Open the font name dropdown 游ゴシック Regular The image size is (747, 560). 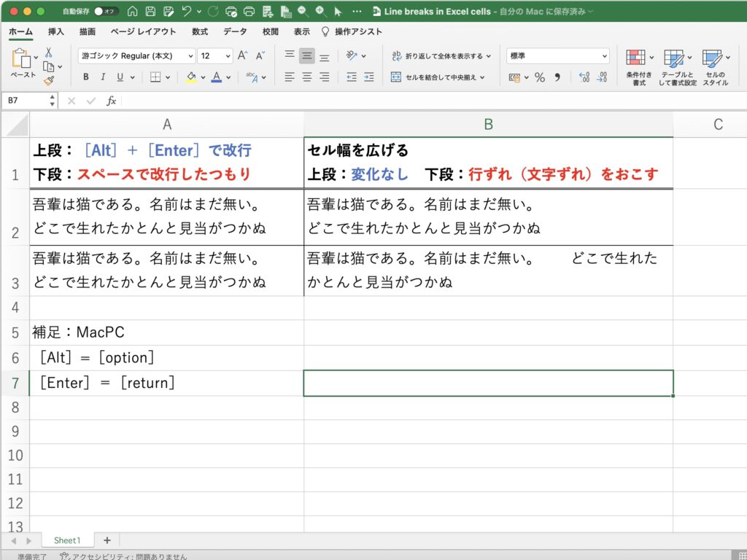click(136, 56)
